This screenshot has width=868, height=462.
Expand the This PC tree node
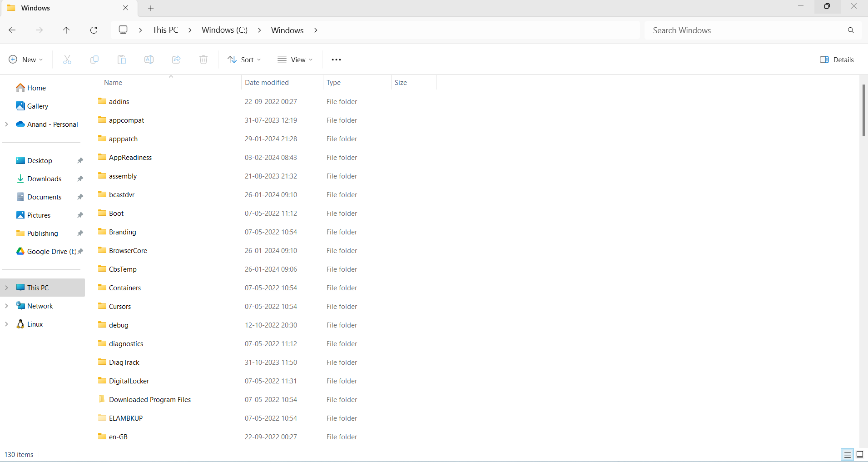(x=6, y=288)
